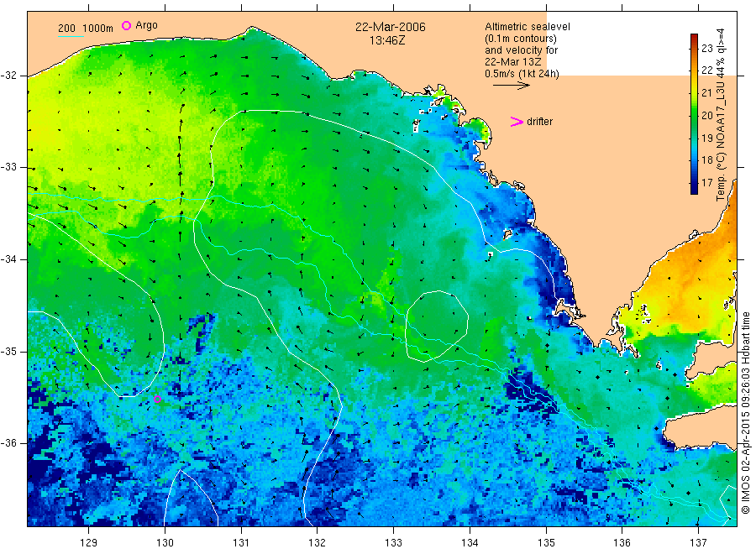
Task: Click longitude axis label 131
Action: pyautogui.click(x=241, y=542)
